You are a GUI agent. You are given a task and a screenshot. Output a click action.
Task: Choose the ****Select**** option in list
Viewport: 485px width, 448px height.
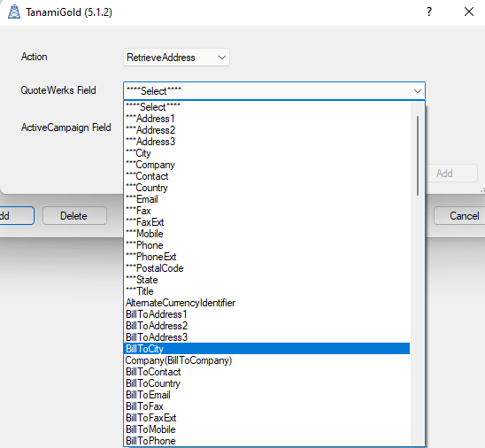[266, 107]
